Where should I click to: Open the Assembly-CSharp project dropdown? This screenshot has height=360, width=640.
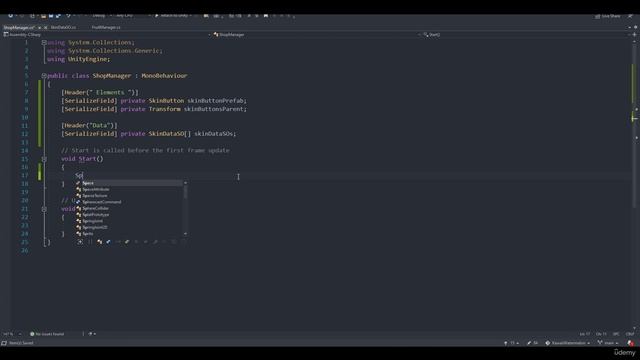click(107, 35)
